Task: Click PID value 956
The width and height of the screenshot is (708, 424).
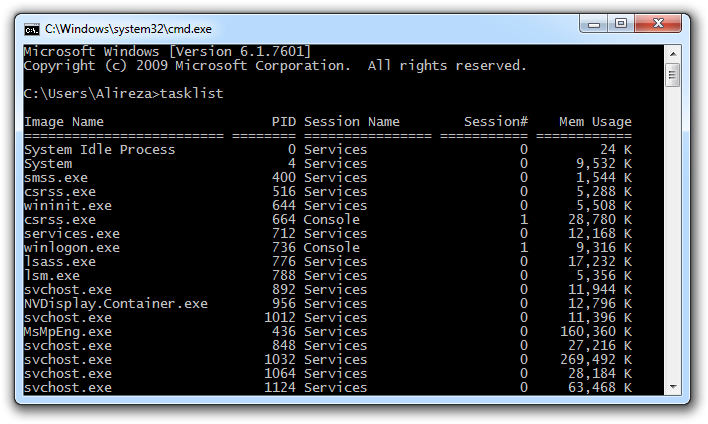Action: point(284,303)
